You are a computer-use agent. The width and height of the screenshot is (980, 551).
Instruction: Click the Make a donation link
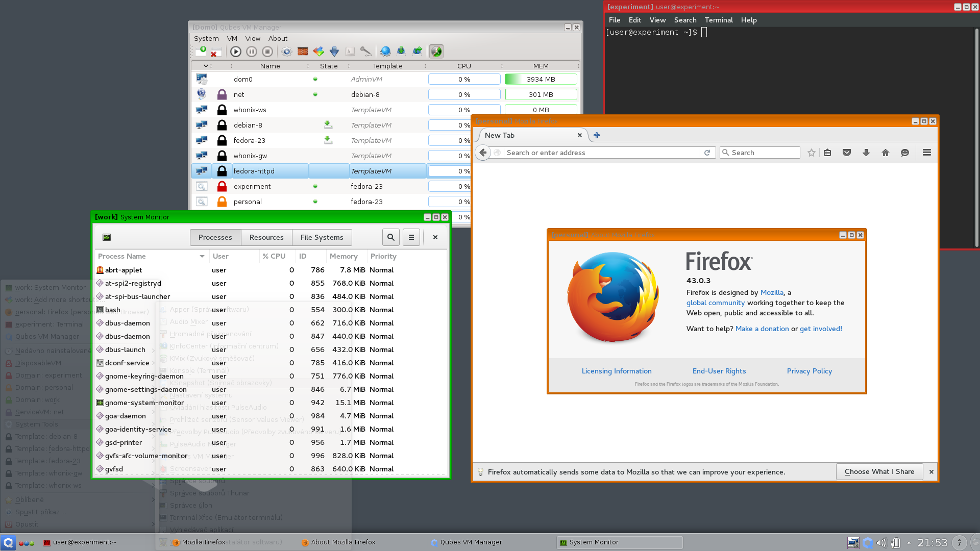762,329
